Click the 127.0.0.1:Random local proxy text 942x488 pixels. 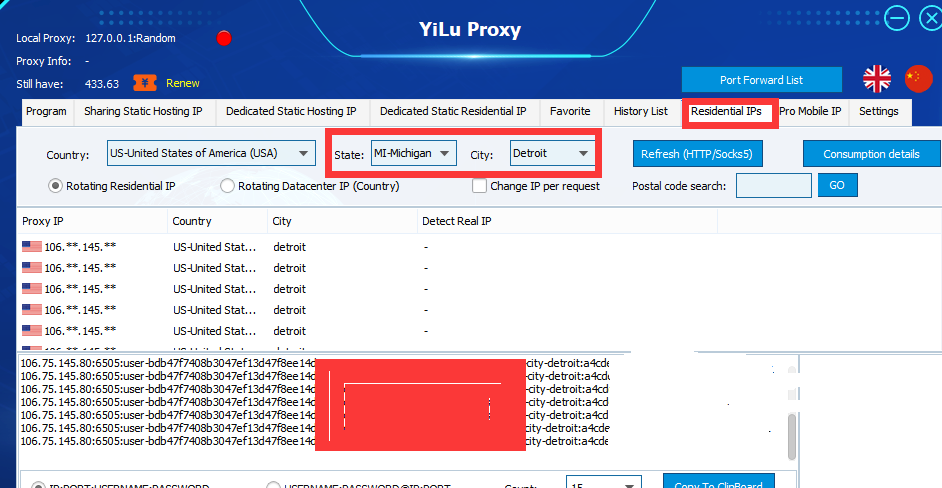click(130, 38)
